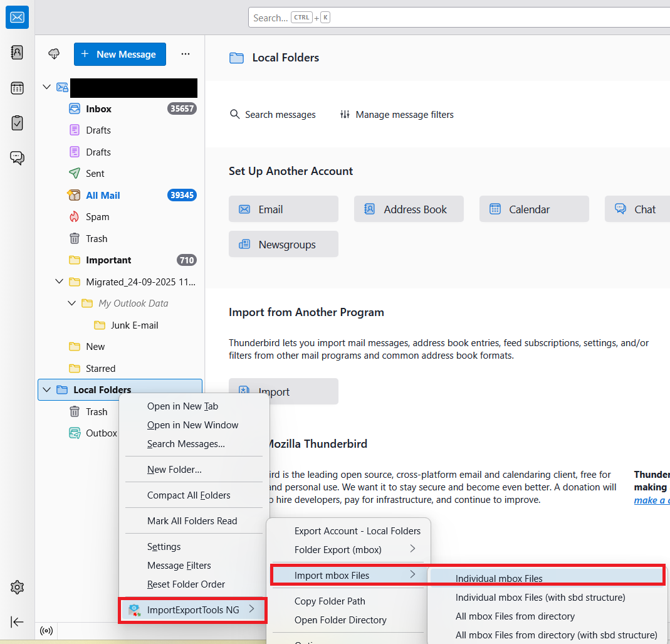Screen dimensions: 670x644
Task: Click the Local Folders header folder icon
Action: click(236, 58)
